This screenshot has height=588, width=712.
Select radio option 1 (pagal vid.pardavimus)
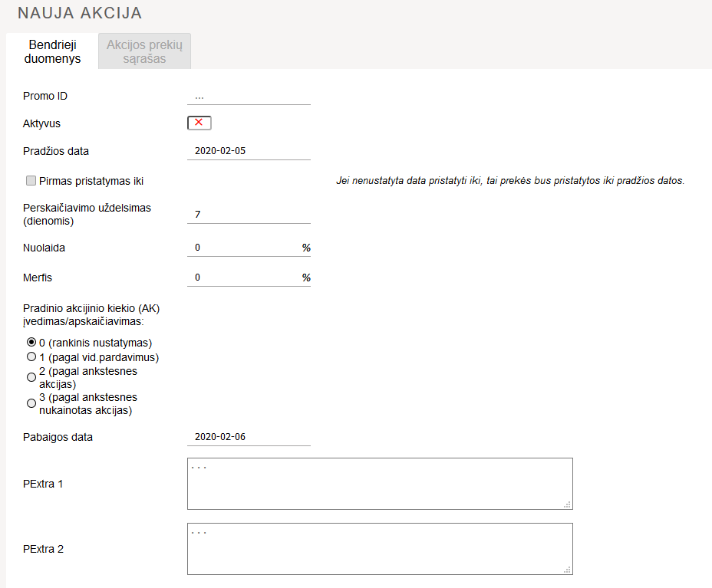point(31,356)
